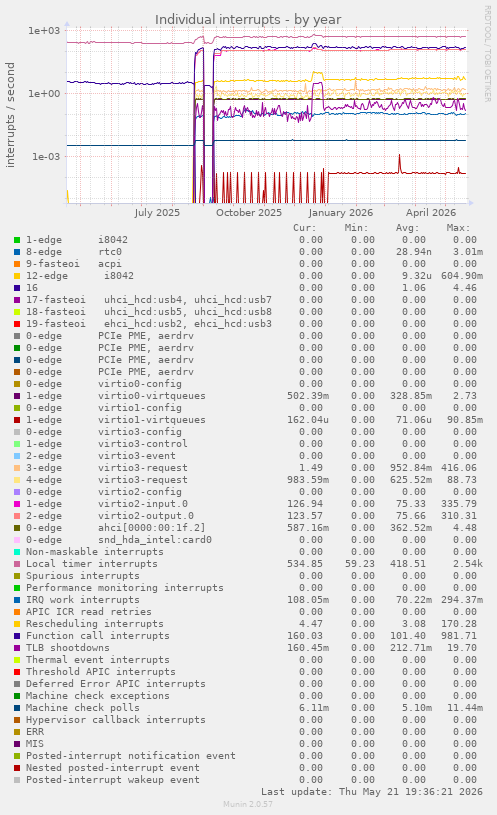This screenshot has height=815, width=497.
Task: Click the dark red virtio1-virtqueues swatch
Action: 17,420
